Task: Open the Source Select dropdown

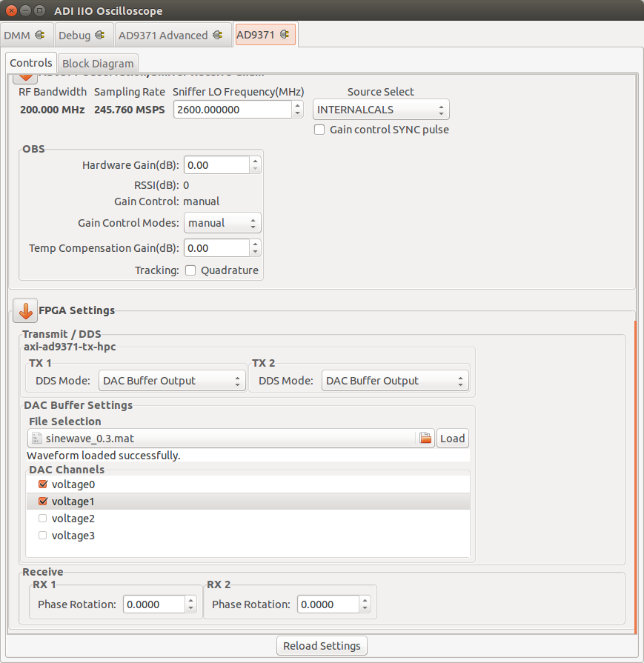Action: [380, 109]
